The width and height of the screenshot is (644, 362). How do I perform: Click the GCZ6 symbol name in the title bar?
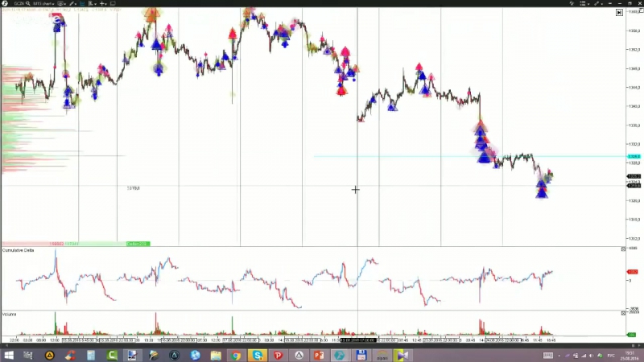[19, 3]
